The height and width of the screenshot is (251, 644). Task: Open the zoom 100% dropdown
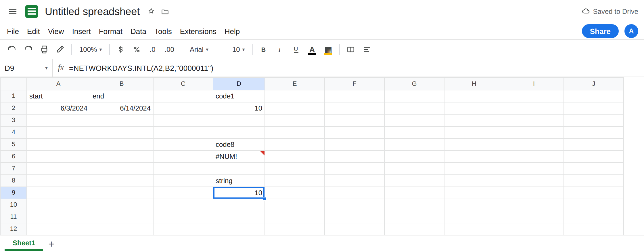91,50
